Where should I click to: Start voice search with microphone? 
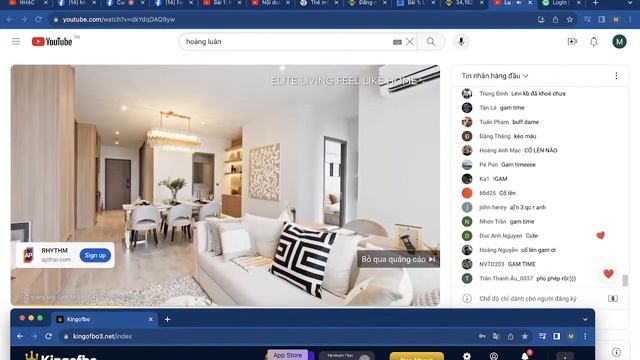(x=461, y=42)
